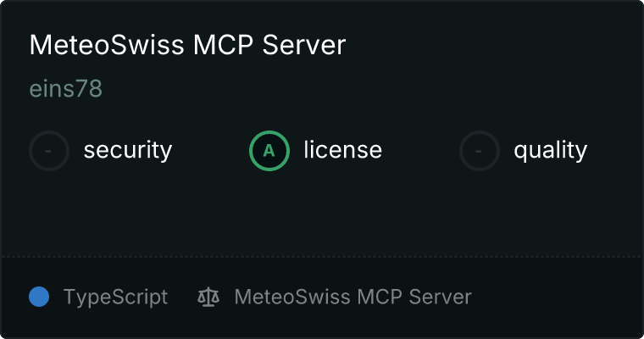Click the dashed divider line above the footer

click(322, 257)
